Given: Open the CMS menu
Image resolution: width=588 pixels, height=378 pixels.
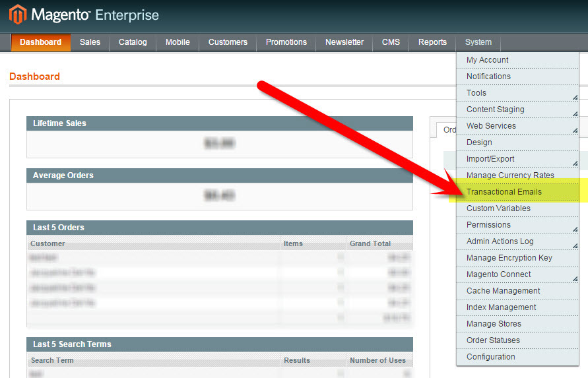Looking at the screenshot, I should [391, 42].
